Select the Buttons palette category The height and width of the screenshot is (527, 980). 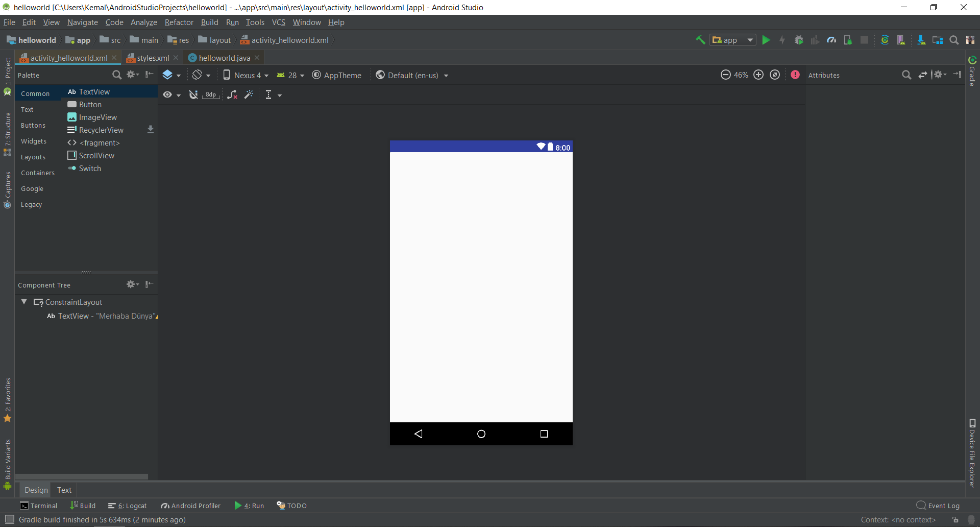[x=33, y=125]
